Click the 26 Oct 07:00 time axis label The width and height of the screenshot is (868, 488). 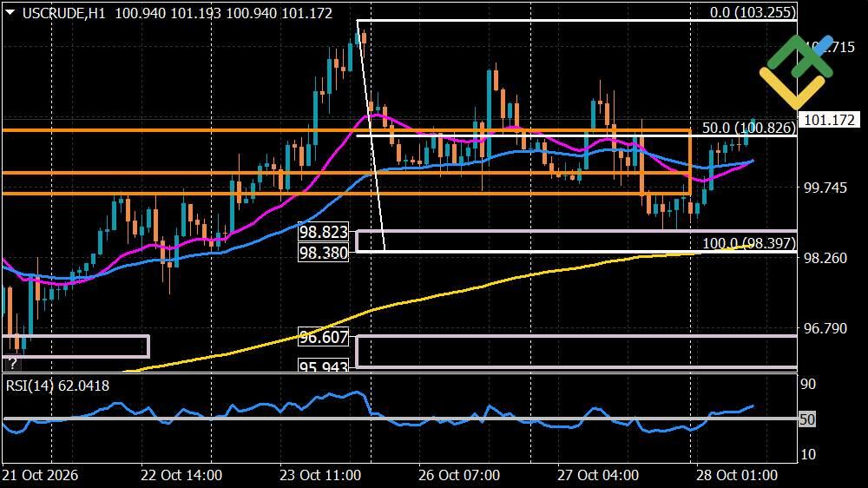coord(459,475)
